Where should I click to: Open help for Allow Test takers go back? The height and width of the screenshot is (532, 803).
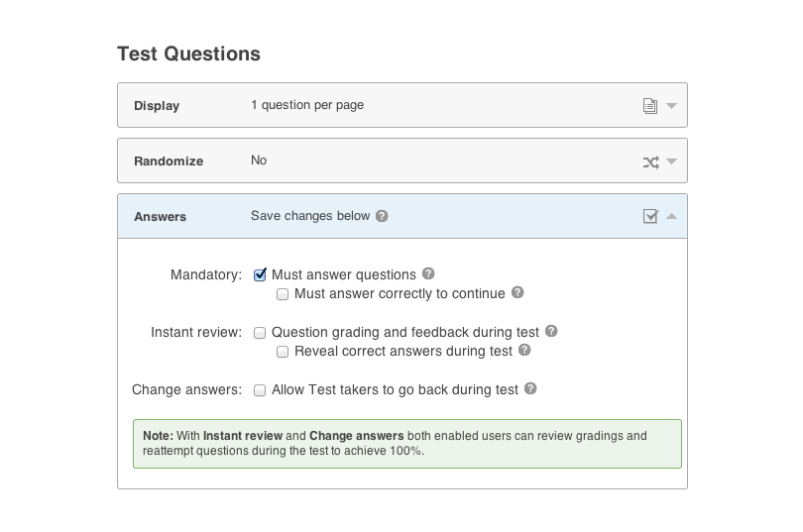click(530, 389)
